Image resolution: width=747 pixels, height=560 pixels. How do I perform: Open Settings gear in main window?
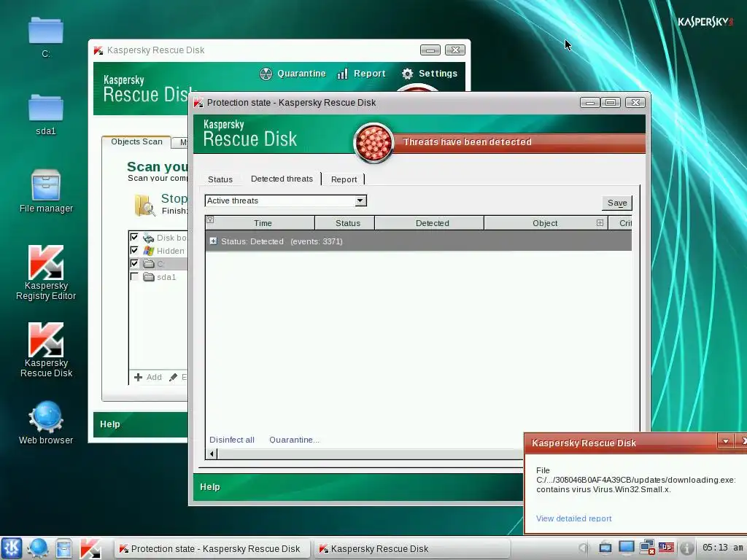click(x=429, y=74)
